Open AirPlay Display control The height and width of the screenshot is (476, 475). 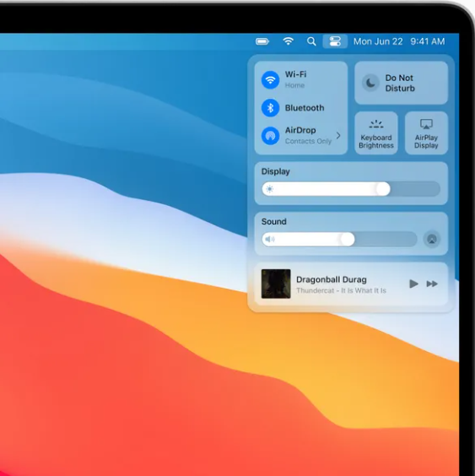click(426, 133)
